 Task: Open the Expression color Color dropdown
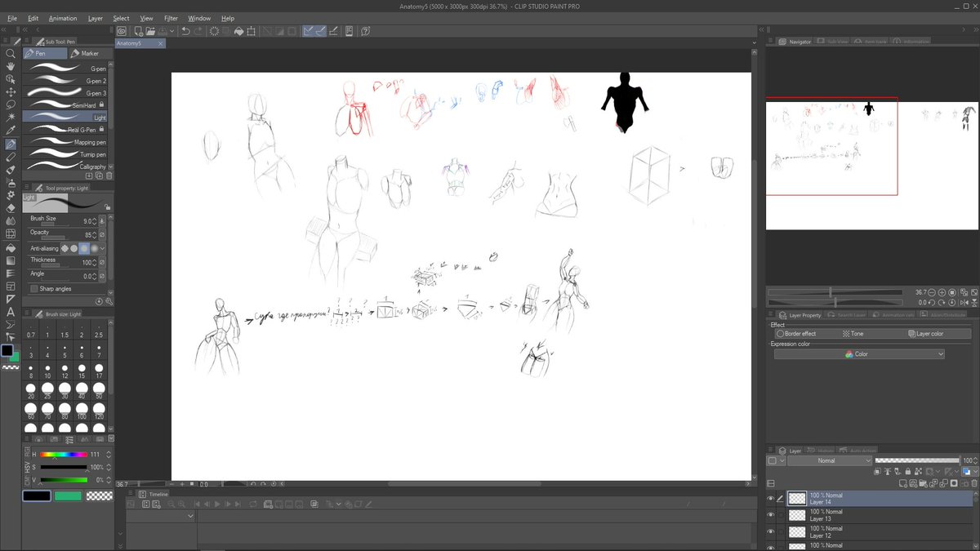[859, 354]
